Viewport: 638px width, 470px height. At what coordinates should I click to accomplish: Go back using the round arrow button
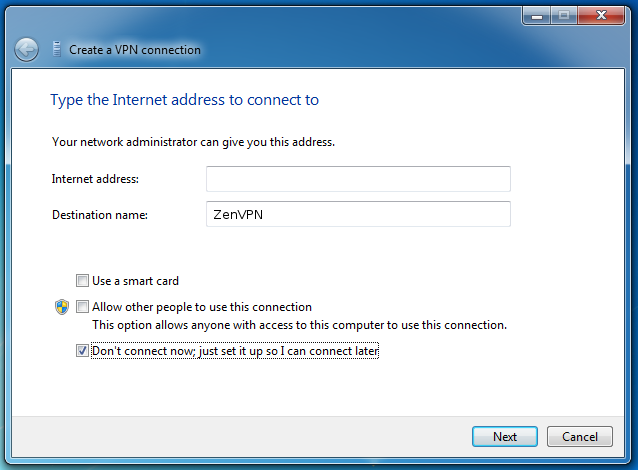pos(26,50)
